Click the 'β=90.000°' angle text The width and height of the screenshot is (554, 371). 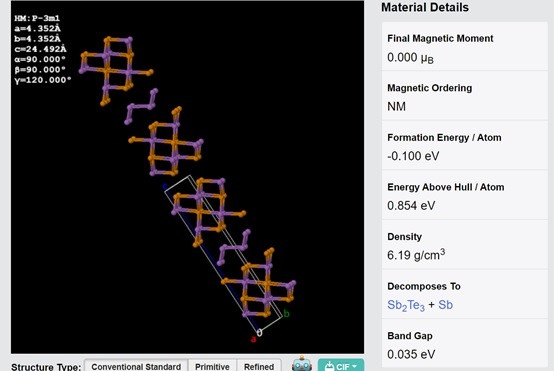tap(40, 70)
